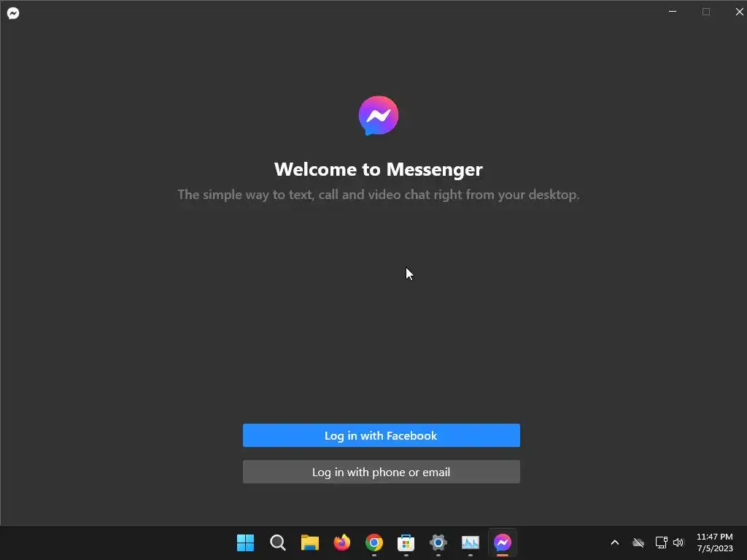The image size is (747, 560).
Task: Close the Messenger window
Action: pyautogui.click(x=739, y=12)
